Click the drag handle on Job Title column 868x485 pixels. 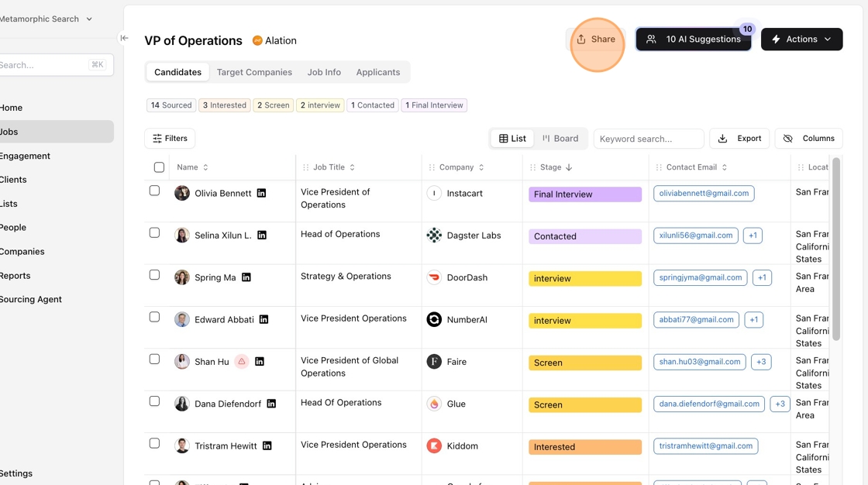point(305,167)
